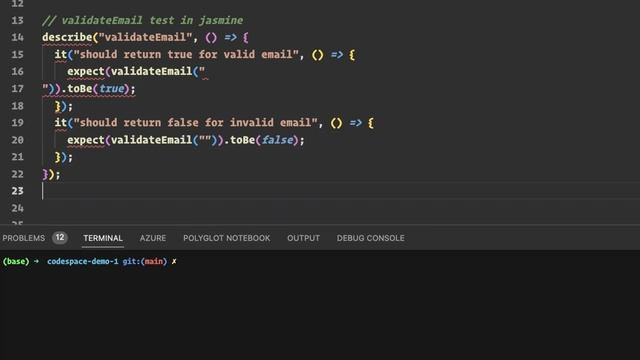
Task: Click "codespace-demo-1" in the terminal prompt
Action: tap(82, 261)
